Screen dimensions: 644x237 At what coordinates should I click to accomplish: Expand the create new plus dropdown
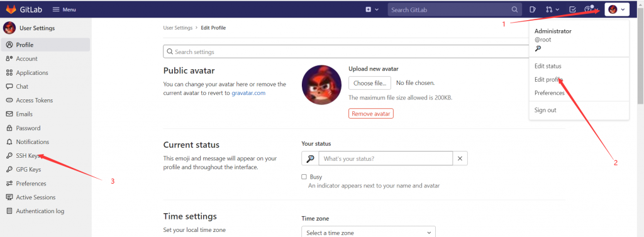[x=372, y=9]
